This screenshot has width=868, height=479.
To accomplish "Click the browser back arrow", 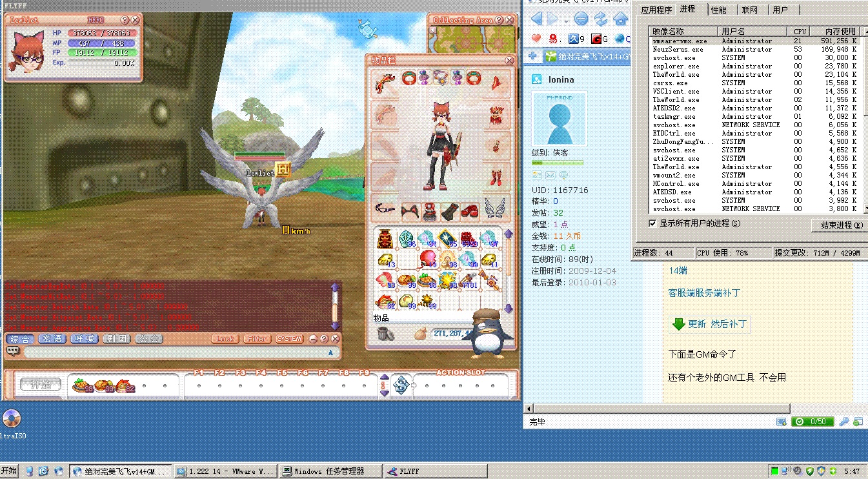I will click(537, 18).
